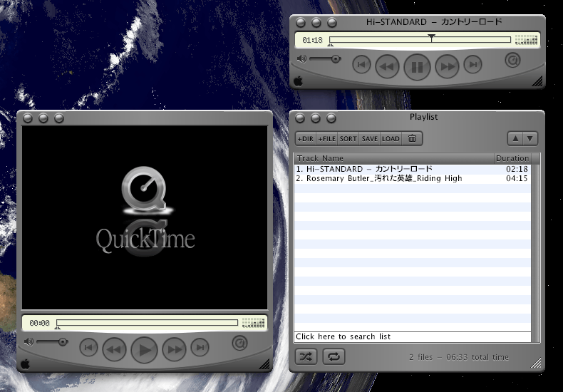Click the Track Name column header
Viewport: 563px width, 392px height.
[394, 158]
